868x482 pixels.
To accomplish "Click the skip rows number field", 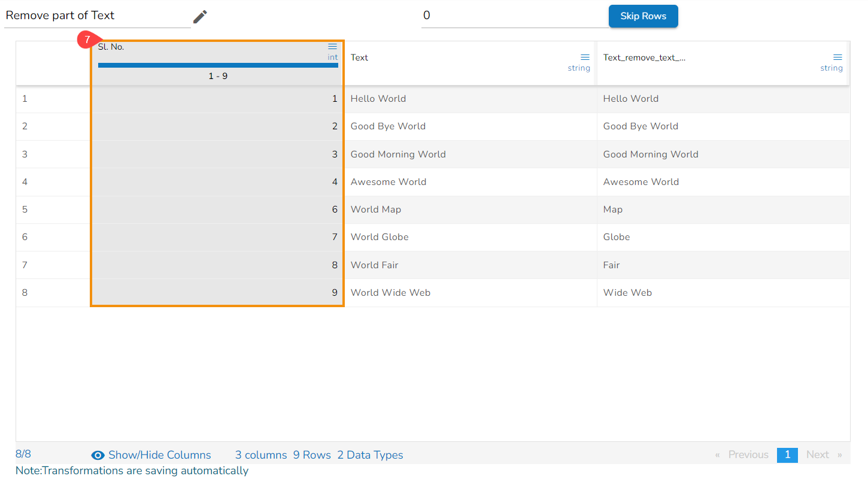I will click(514, 16).
